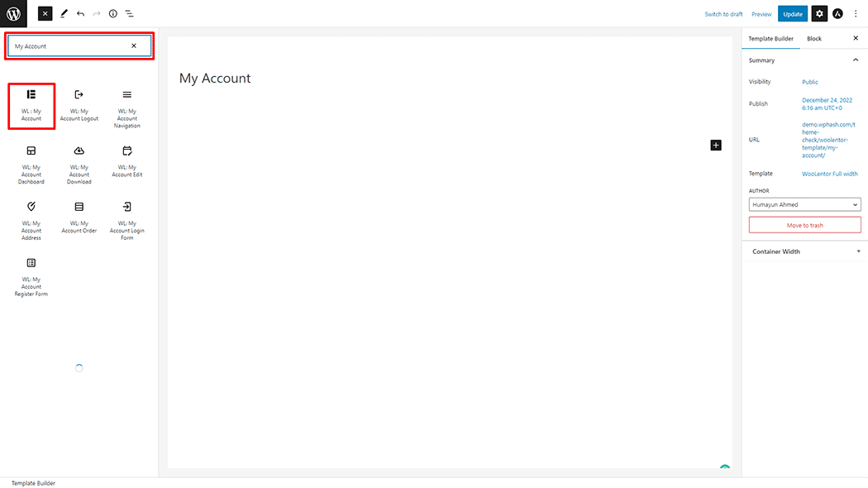Add the WL: My Account Login Form block
Screen dimensions: 868x488
[126, 221]
